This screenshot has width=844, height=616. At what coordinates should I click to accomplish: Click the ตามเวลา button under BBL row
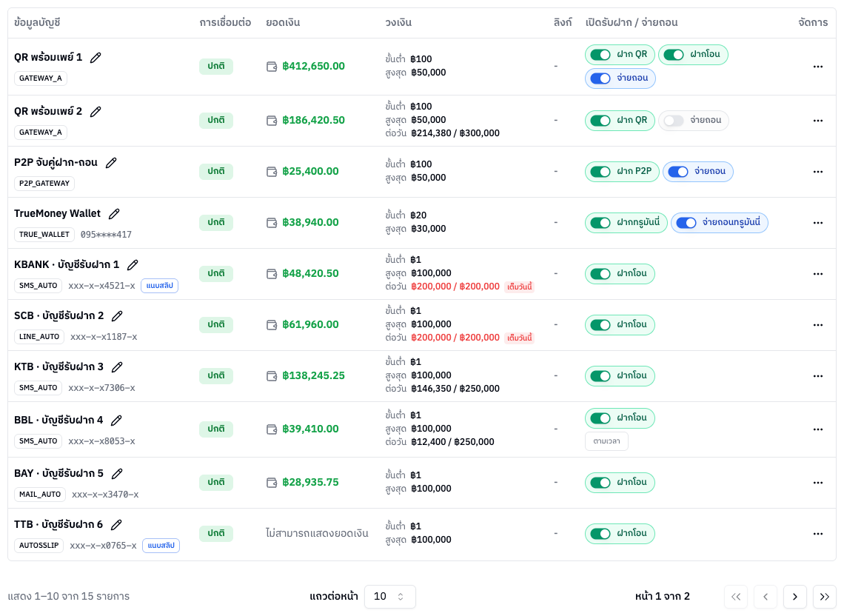click(606, 441)
